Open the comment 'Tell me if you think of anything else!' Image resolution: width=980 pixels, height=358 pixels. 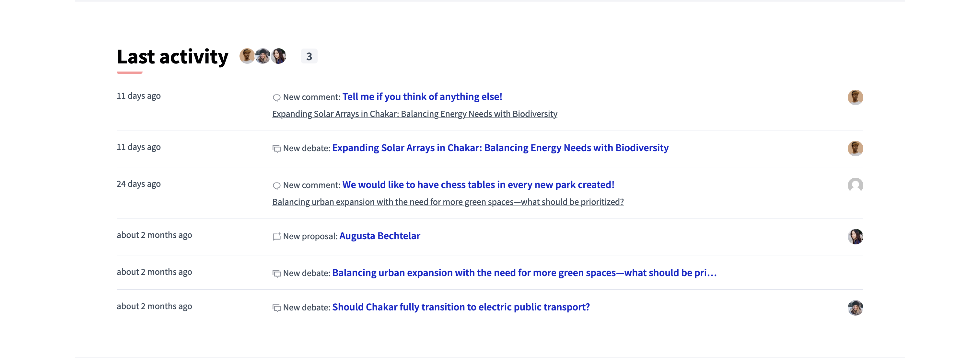(422, 96)
